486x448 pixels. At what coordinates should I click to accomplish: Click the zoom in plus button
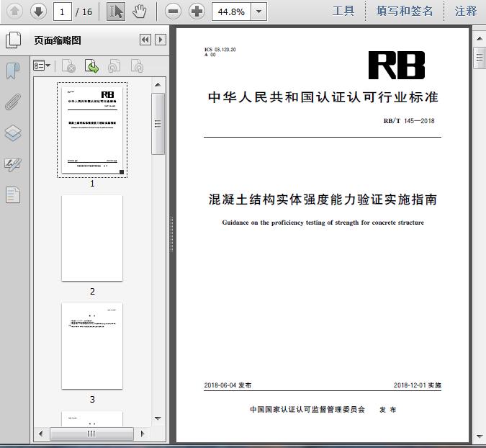(x=196, y=11)
